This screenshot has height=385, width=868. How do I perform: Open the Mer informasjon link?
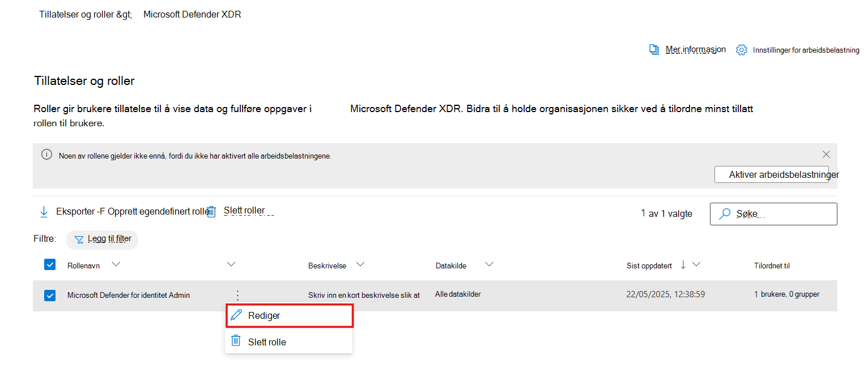click(x=695, y=49)
